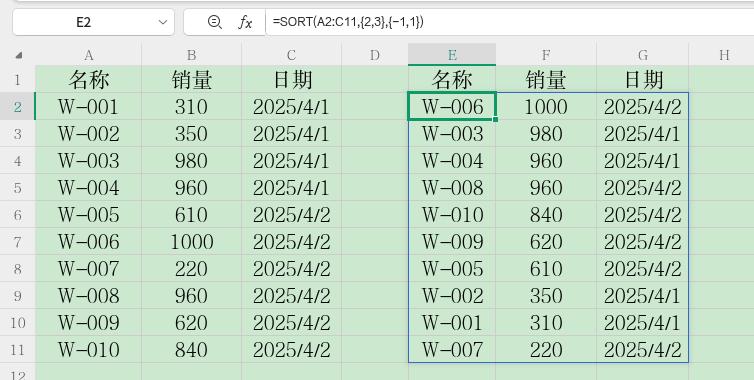Select cell B7 with value 1000

click(x=191, y=241)
